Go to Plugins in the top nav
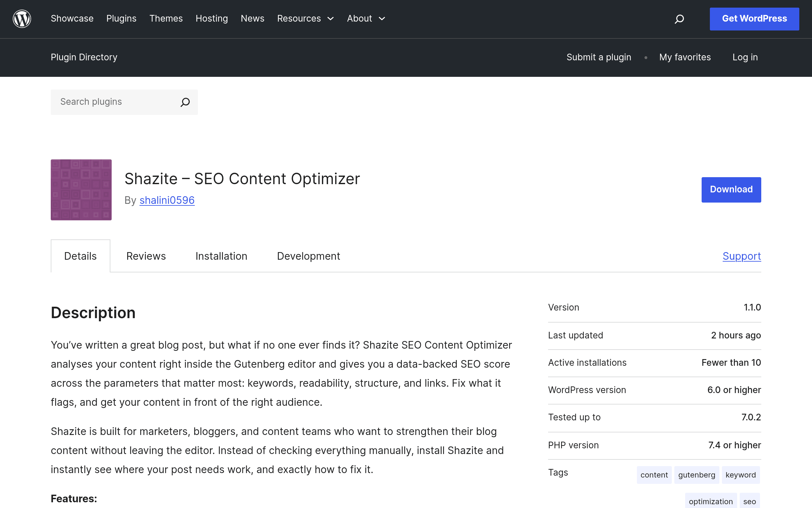Screen dimensions: 812x508 point(121,18)
